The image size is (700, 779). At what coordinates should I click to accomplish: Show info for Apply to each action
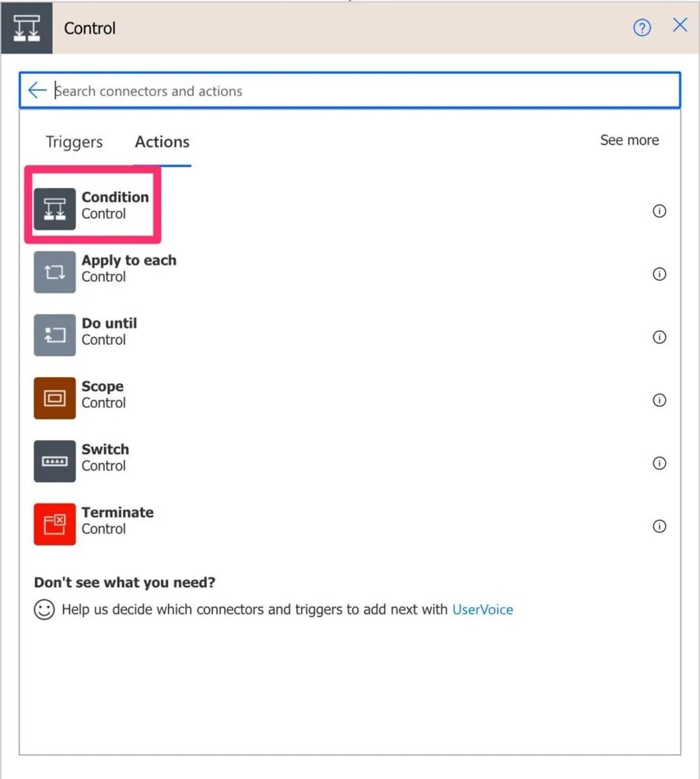[660, 274]
